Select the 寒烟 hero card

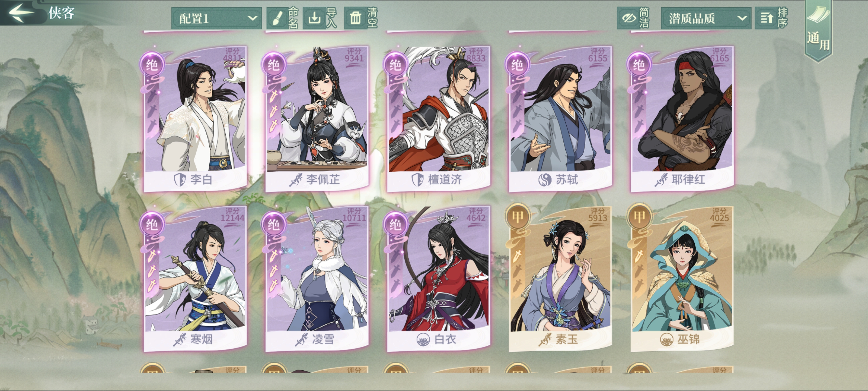pos(195,279)
